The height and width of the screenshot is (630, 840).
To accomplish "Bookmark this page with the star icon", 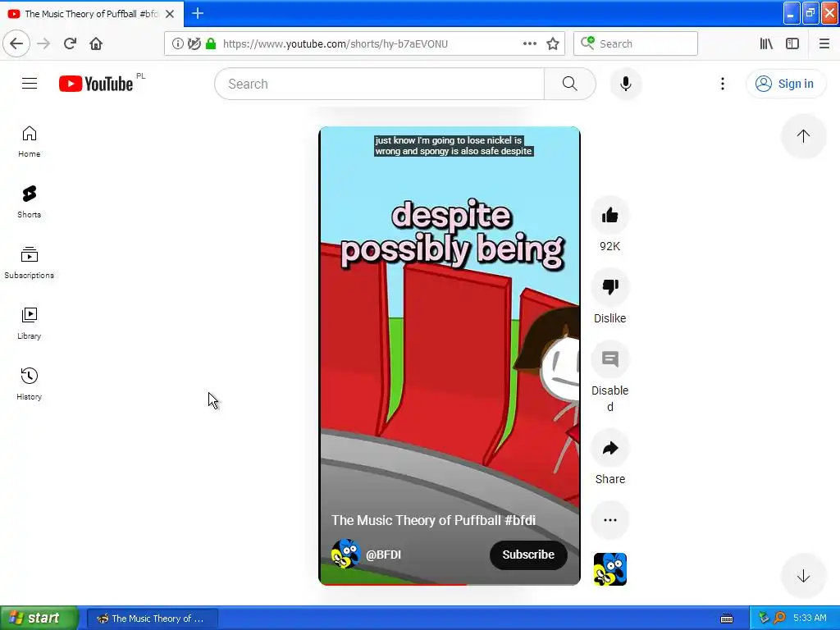I will [x=553, y=44].
